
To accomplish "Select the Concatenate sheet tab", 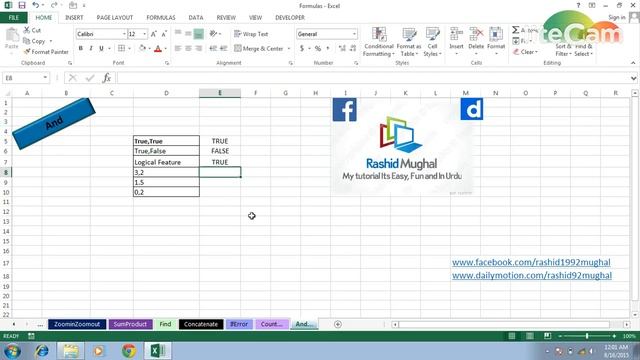I will tap(201, 324).
